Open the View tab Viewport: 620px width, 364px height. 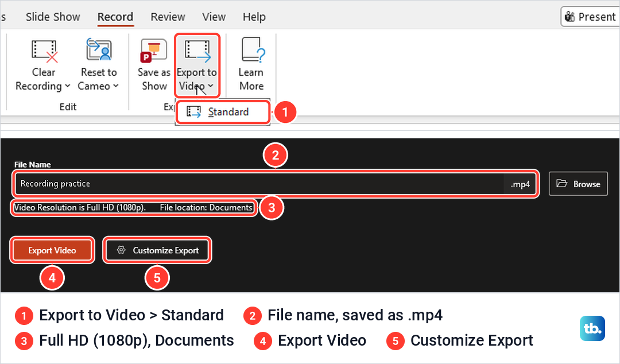(214, 17)
